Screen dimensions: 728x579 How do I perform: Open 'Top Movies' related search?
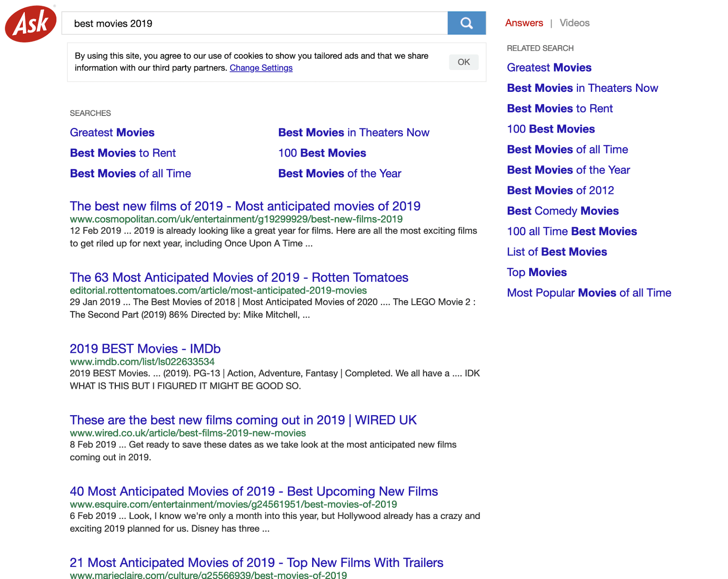point(536,272)
